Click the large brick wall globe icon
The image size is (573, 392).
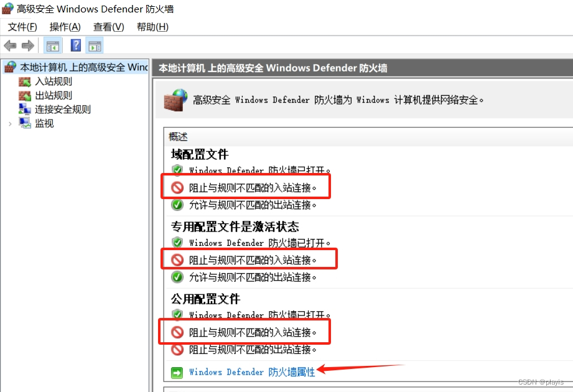click(175, 100)
